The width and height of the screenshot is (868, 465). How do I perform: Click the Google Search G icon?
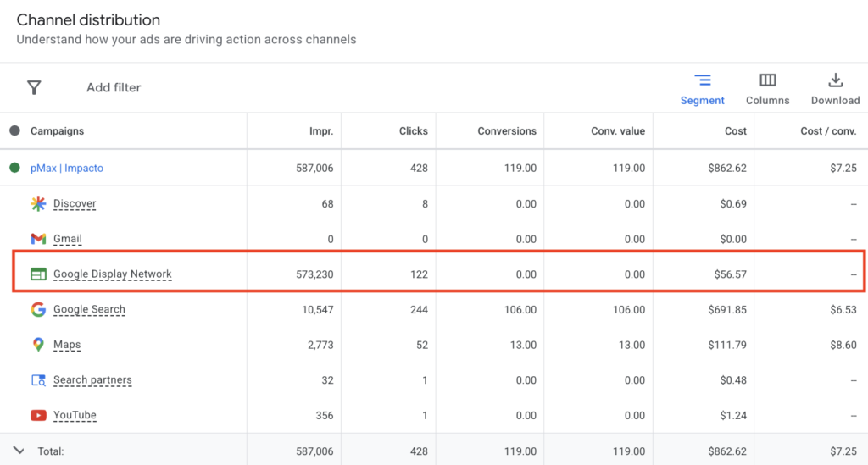point(38,310)
